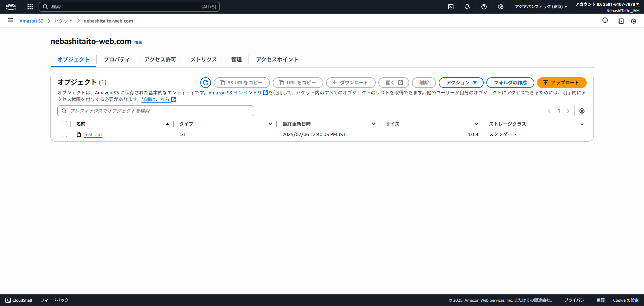Click the external link icon after 詳細はこちら
Image resolution: width=644 pixels, height=306 pixels.
[173, 99]
